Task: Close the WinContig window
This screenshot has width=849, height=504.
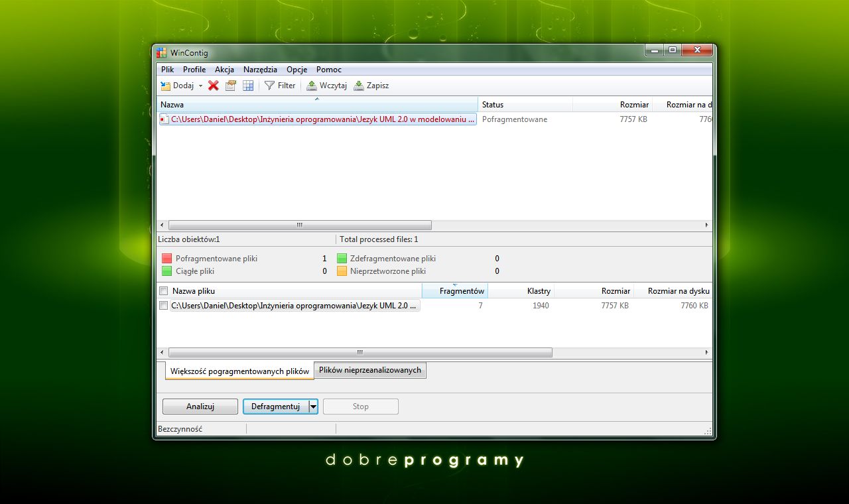Action: coord(696,50)
